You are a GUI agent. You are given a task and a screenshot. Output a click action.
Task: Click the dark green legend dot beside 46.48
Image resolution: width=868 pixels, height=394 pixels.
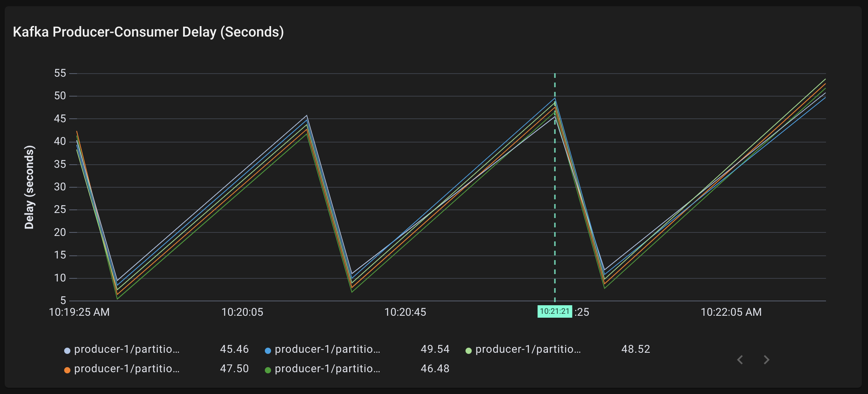point(268,370)
